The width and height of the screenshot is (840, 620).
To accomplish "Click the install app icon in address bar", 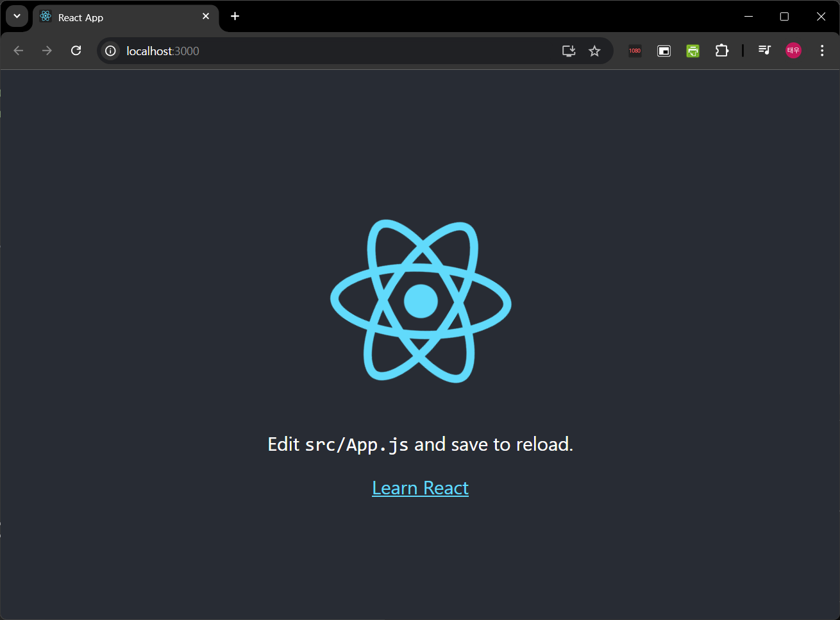I will point(569,51).
